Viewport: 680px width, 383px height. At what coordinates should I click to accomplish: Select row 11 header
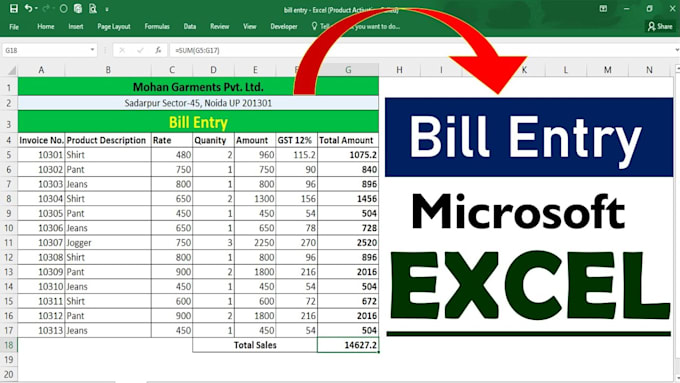tap(9, 242)
